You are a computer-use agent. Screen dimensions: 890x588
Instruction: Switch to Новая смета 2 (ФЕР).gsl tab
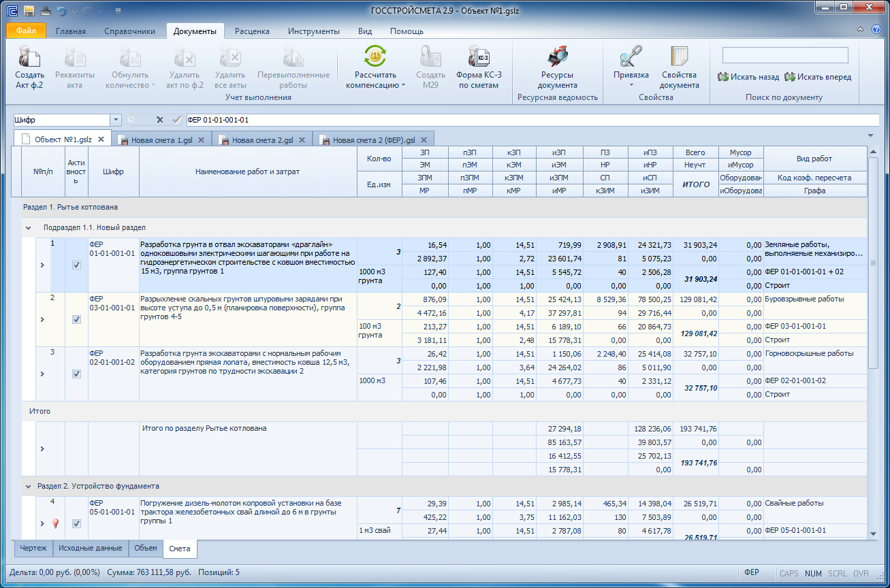click(x=374, y=140)
